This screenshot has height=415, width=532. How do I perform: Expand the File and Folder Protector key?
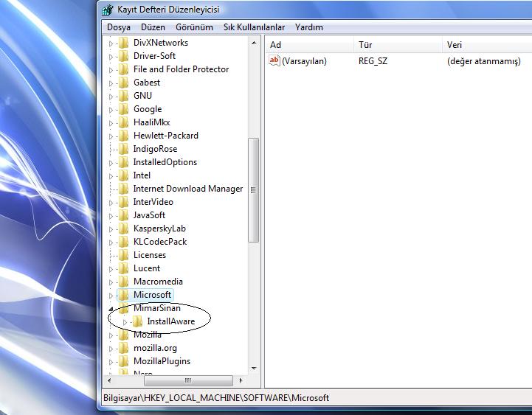click(111, 70)
